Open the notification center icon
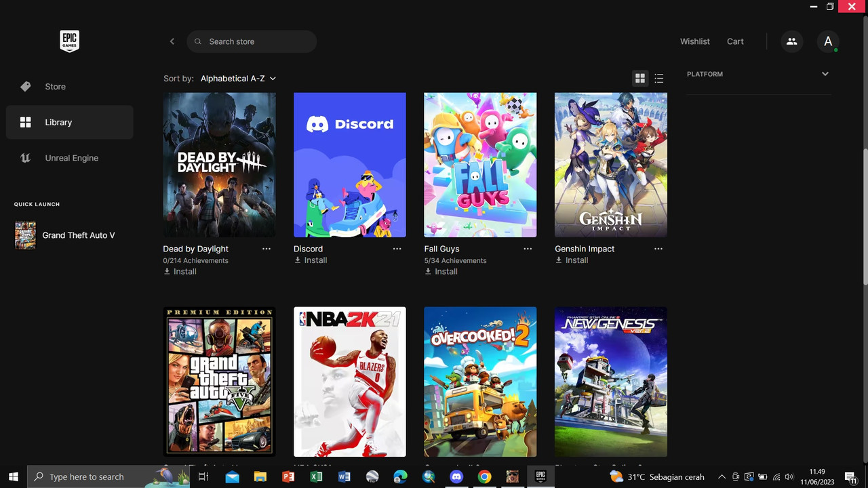This screenshot has width=868, height=488. [850, 476]
